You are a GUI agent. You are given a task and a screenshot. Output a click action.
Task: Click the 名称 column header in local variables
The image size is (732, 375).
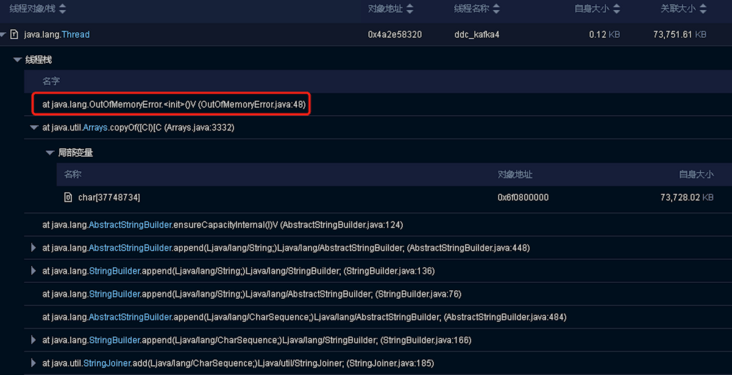[73, 174]
